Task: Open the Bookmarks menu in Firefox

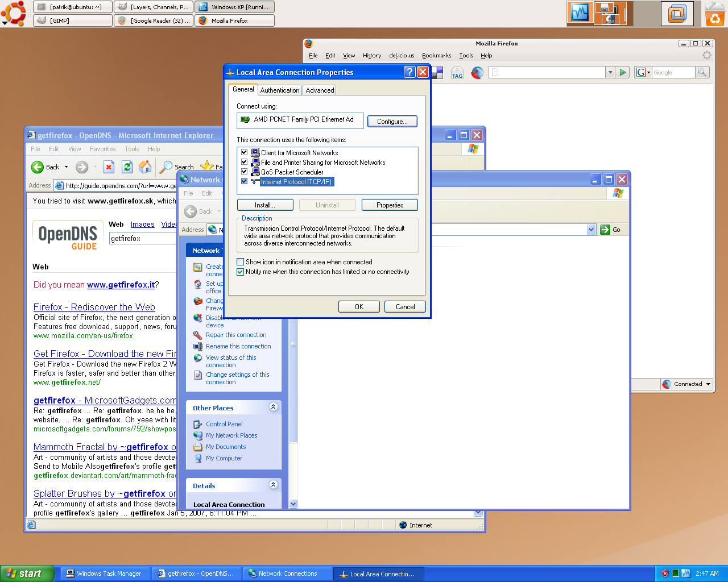Action: pos(436,56)
